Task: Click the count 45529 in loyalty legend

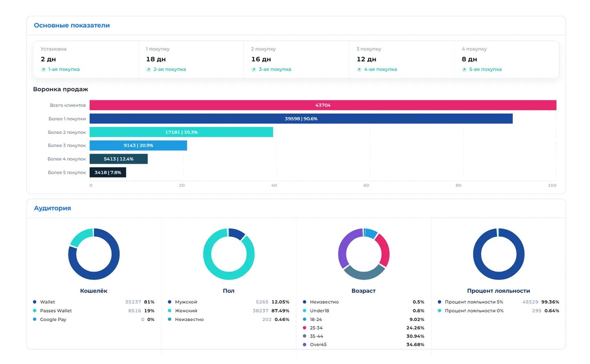Action: [x=531, y=302]
